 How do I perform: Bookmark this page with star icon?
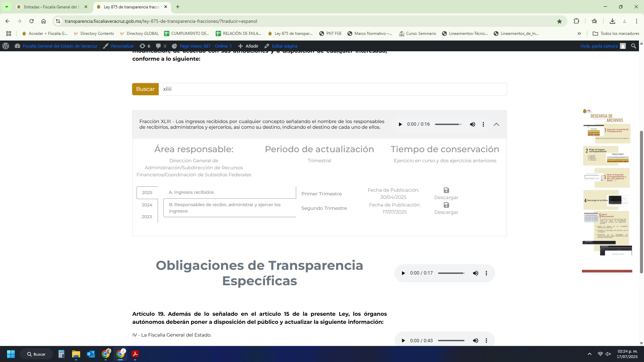559,21
